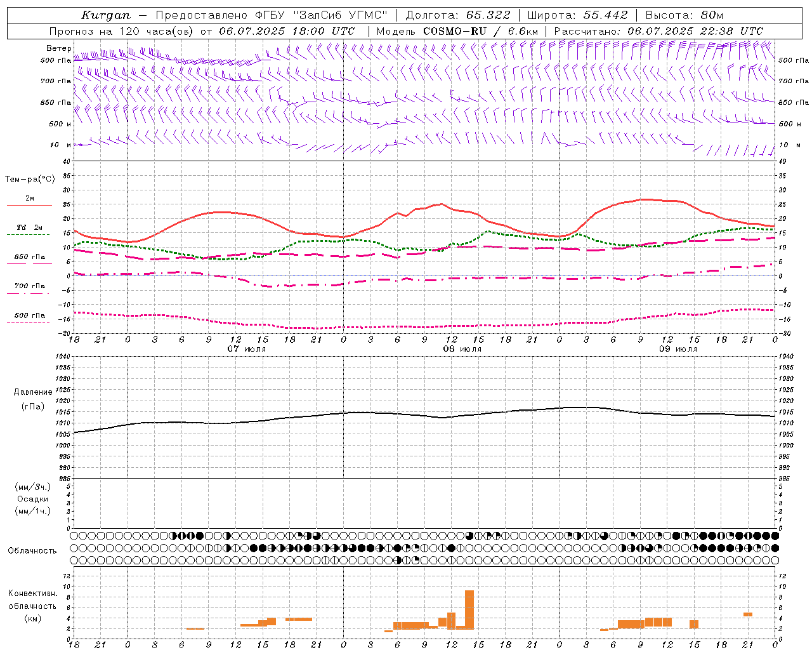The image size is (812, 650).
Task: Click the solid red legend line for 2м temperature
Action: tap(29, 206)
